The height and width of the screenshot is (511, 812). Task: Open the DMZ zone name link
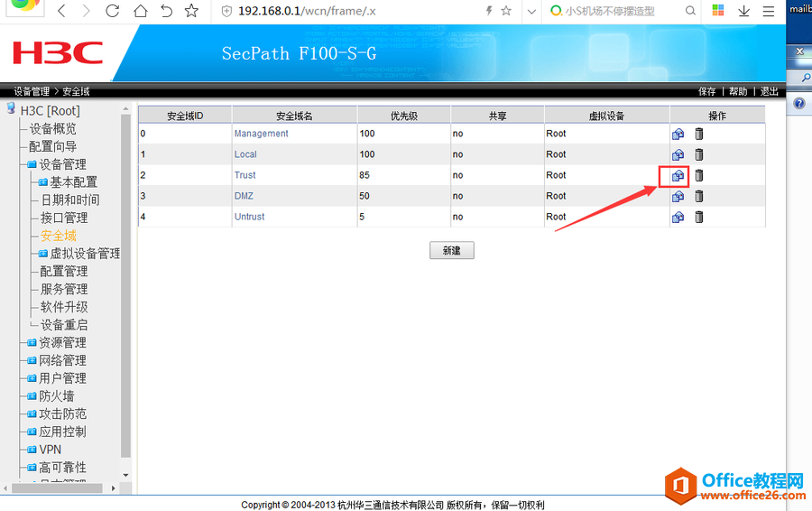coord(244,196)
